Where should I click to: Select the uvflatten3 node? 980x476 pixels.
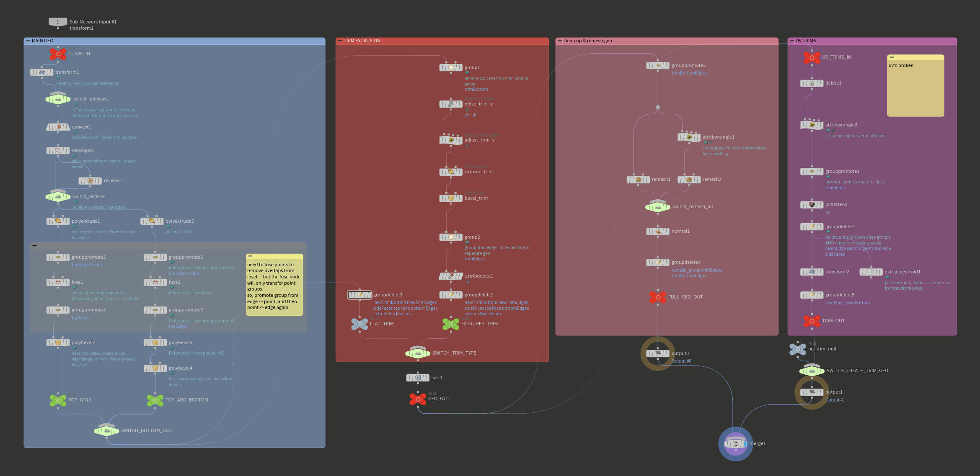click(812, 204)
